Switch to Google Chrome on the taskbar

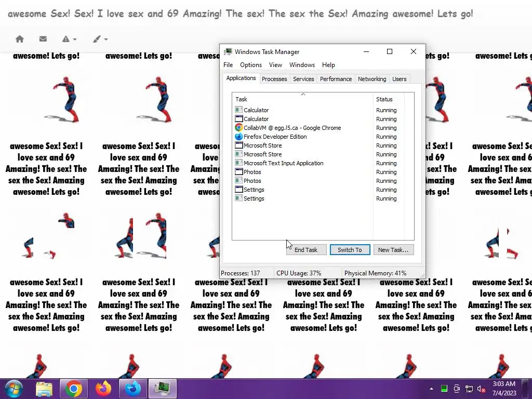74,389
